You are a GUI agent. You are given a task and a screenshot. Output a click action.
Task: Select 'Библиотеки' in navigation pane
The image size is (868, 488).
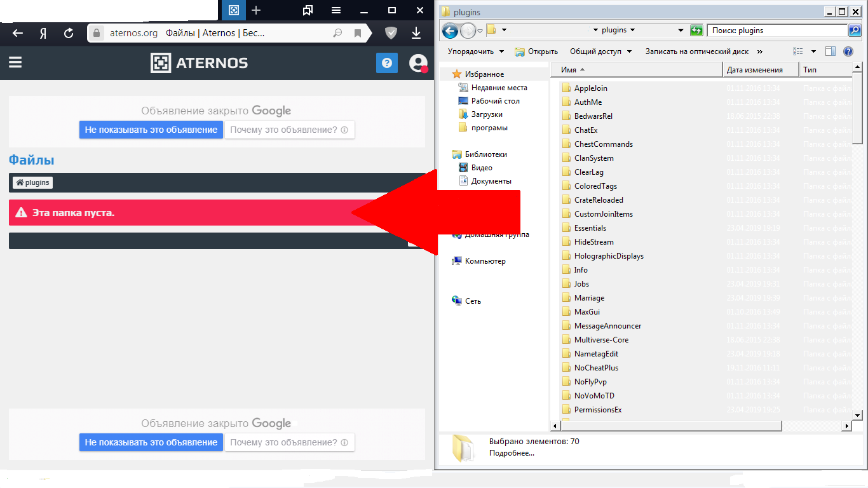tap(485, 154)
